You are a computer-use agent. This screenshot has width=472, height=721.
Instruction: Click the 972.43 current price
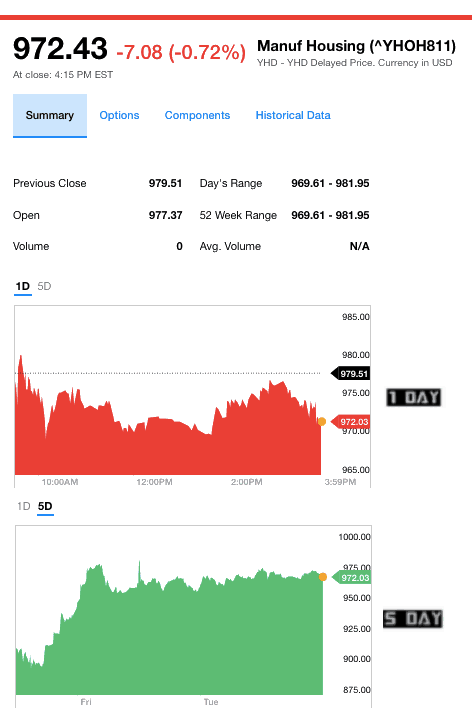(x=60, y=48)
